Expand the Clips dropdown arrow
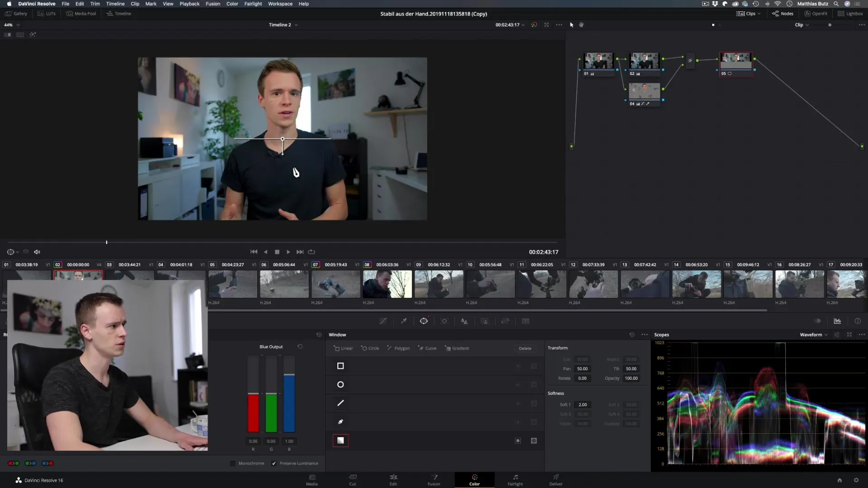 759,14
